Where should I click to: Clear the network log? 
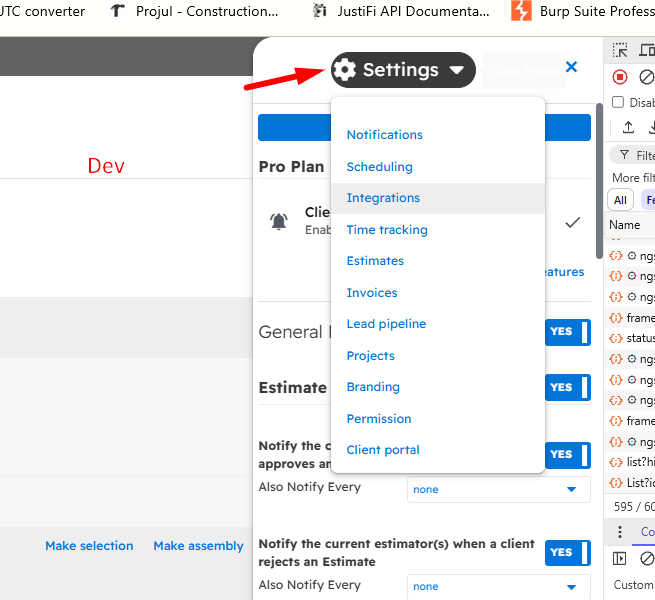(647, 77)
